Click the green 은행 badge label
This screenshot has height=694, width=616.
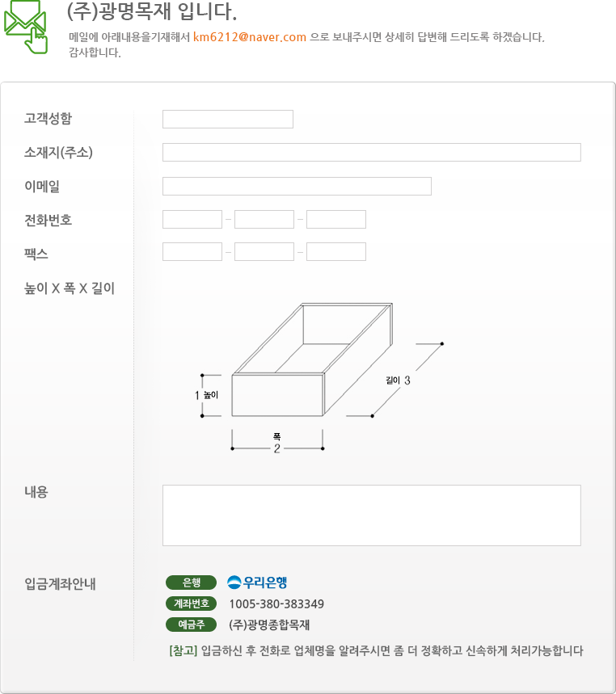[192, 583]
